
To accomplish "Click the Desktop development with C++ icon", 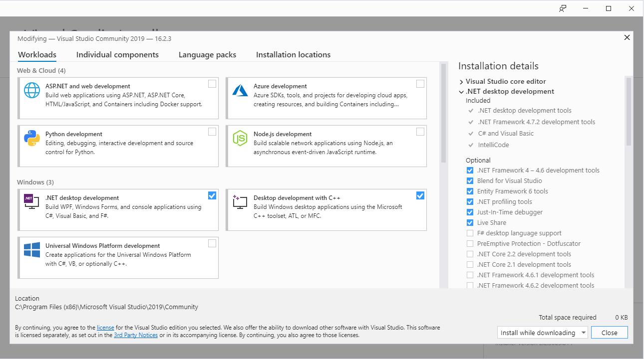I will pyautogui.click(x=240, y=201).
